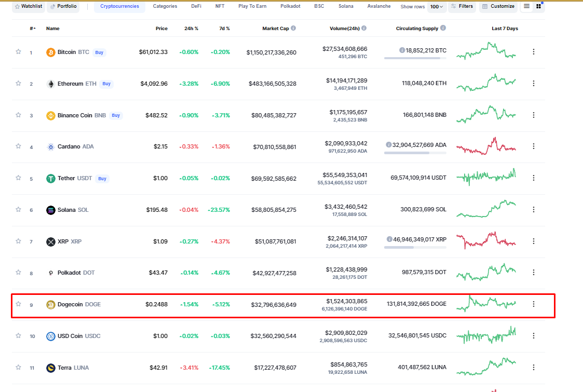Click info icon beside XRP supply
Screen dimensions: 583x392
coord(389,239)
